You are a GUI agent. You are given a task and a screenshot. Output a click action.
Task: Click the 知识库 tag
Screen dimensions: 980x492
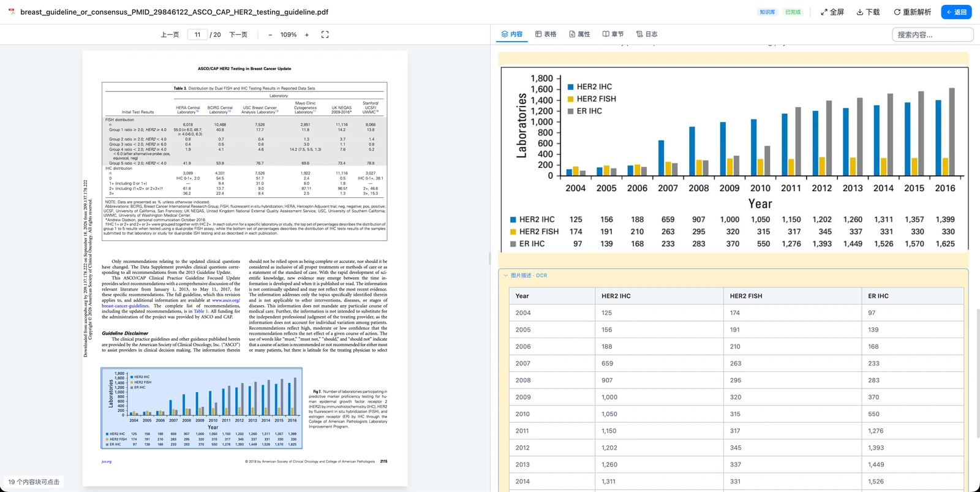(x=767, y=12)
